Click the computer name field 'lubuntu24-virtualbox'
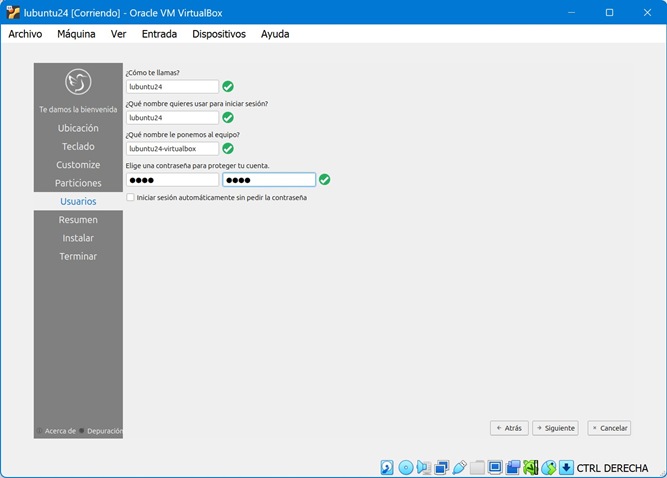 point(172,149)
